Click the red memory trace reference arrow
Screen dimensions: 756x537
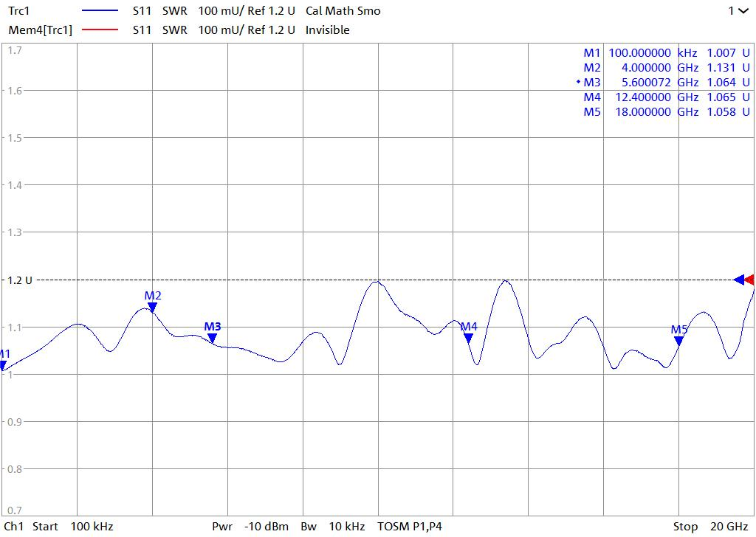point(750,280)
